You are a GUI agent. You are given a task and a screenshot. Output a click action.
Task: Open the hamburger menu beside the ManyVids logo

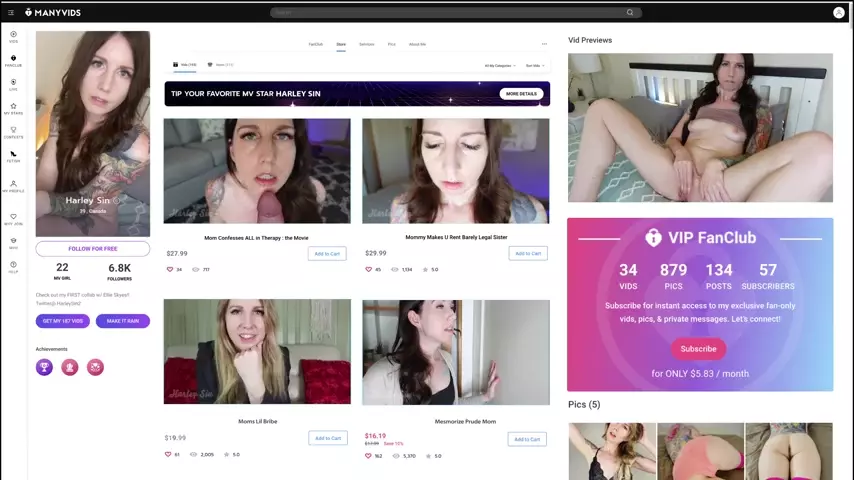pyautogui.click(x=11, y=13)
